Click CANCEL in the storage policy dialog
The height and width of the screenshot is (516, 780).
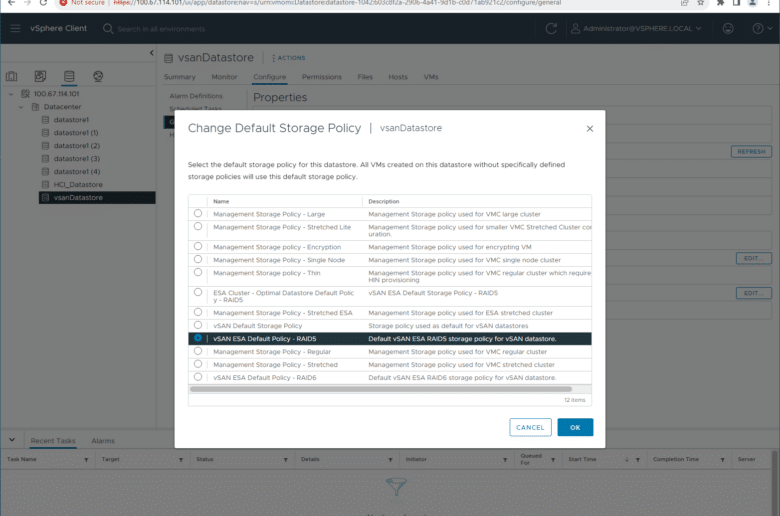[530, 427]
